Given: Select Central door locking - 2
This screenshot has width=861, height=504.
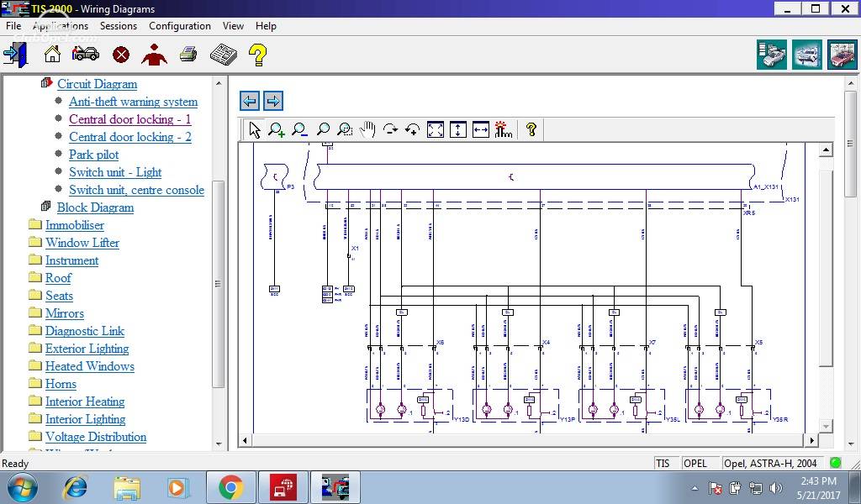Looking at the screenshot, I should point(130,137).
